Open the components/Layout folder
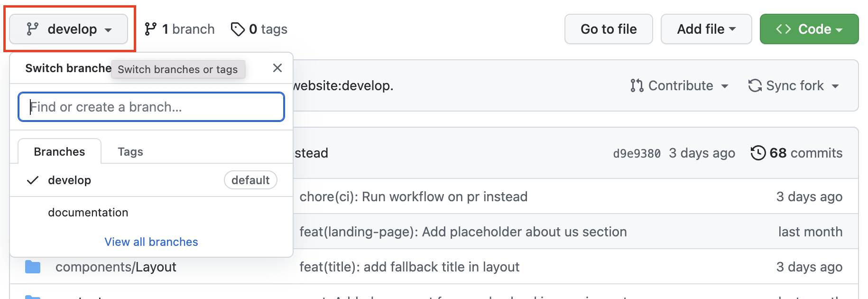Image resolution: width=868 pixels, height=299 pixels. pyautogui.click(x=116, y=267)
